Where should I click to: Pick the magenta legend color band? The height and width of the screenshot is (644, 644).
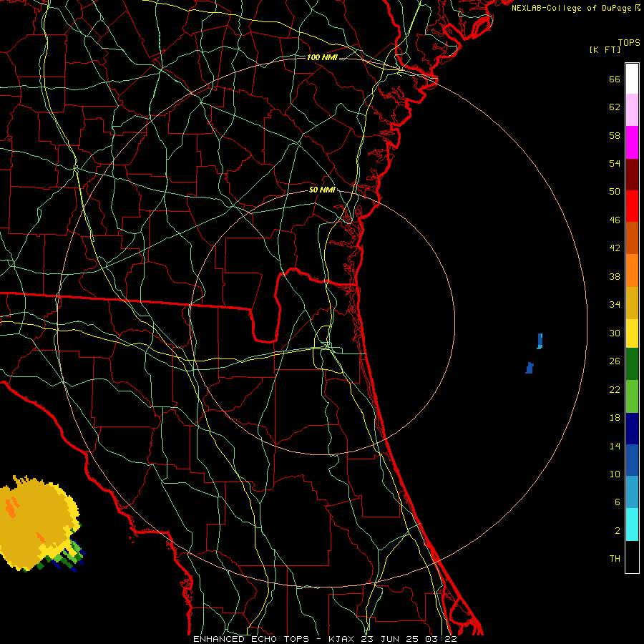tap(632, 142)
